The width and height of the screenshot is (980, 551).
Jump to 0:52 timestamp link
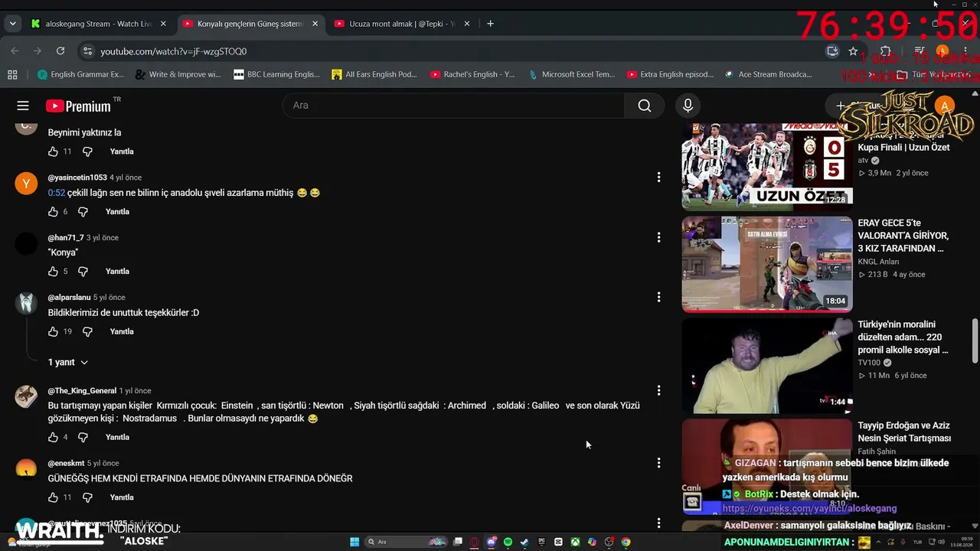coord(56,193)
